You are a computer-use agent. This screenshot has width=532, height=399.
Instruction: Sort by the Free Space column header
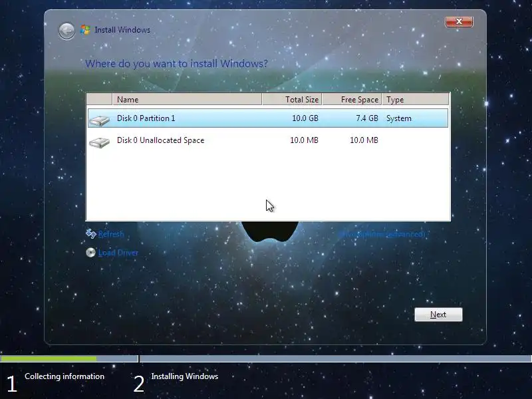tap(352, 99)
